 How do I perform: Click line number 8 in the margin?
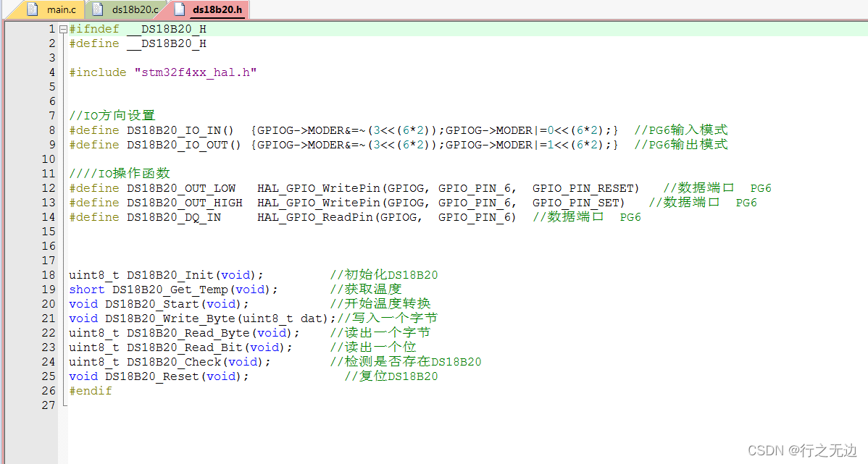[52, 130]
